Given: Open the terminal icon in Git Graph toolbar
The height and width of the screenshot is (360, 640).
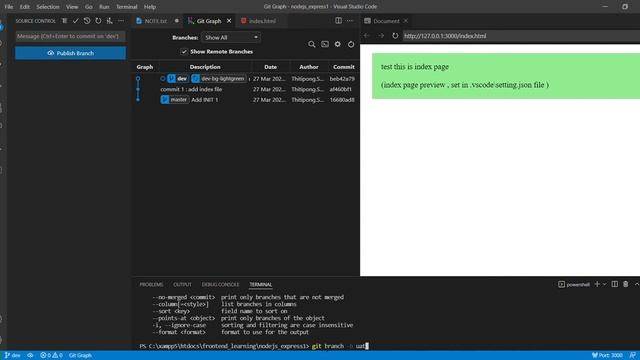Looking at the screenshot, I should tap(324, 44).
